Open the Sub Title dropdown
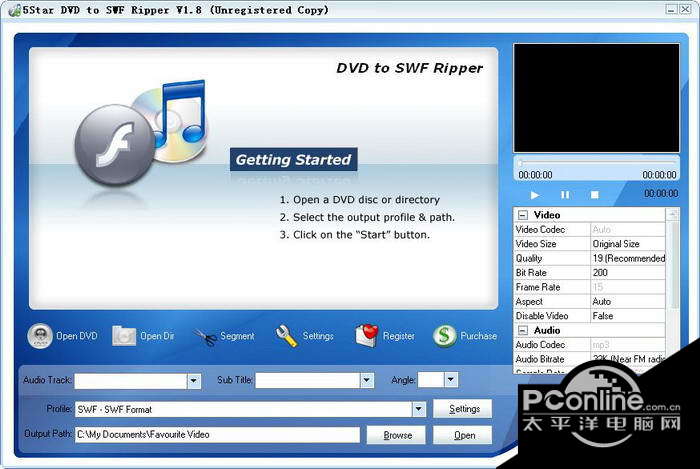 (x=367, y=380)
